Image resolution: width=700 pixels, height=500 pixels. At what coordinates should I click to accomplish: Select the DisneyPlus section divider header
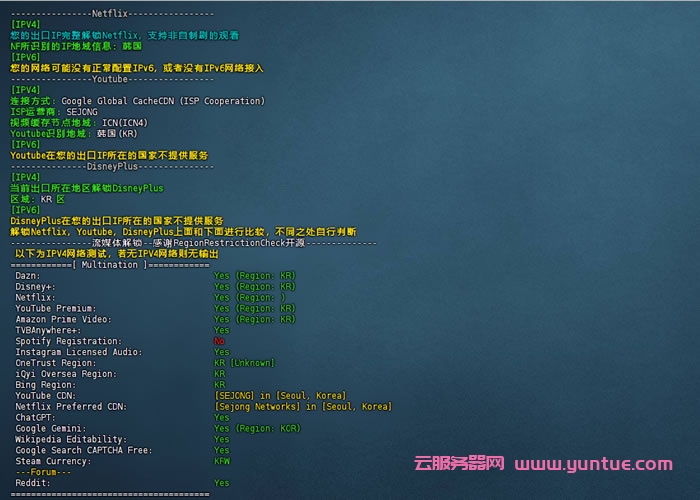pos(112,166)
